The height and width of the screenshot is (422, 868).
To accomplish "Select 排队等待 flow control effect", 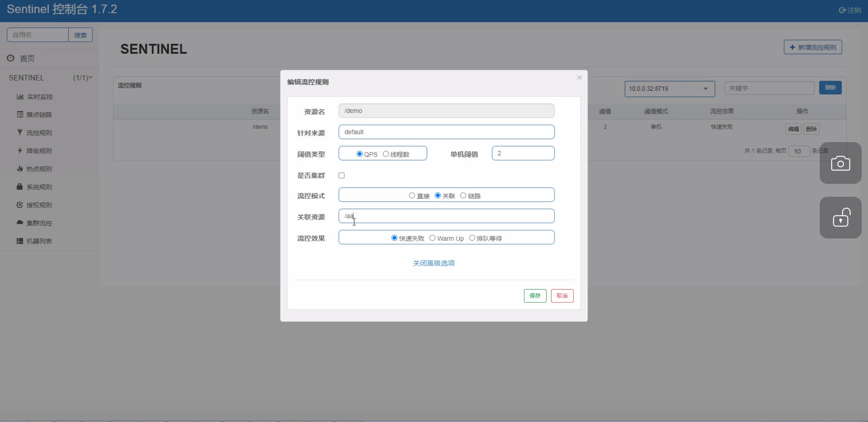I will pyautogui.click(x=472, y=238).
